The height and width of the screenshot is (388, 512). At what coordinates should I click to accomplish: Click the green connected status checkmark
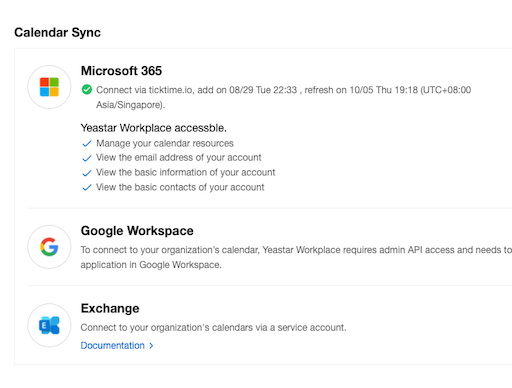pos(87,90)
